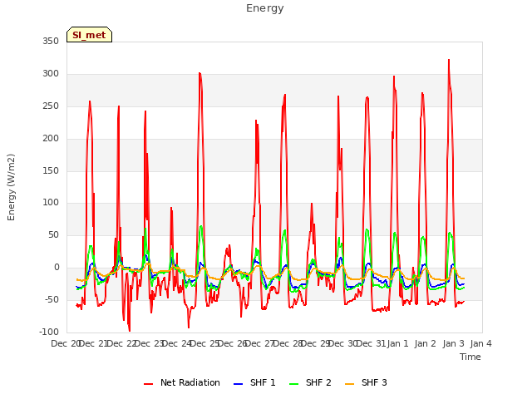This screenshot has width=532, height=399.
Task: Click the Energy (W/m2) axis label
Action: (11, 187)
